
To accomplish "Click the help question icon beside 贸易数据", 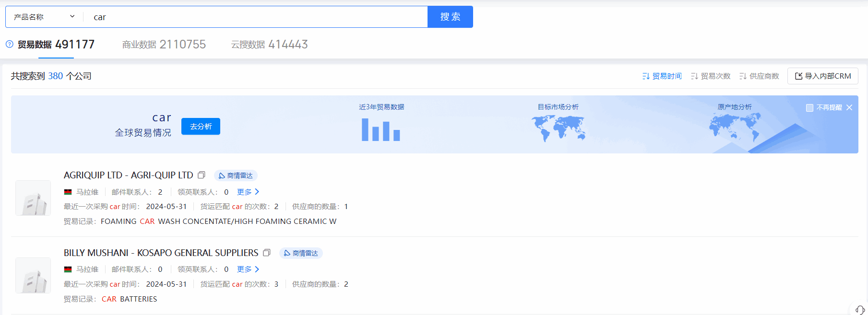I will click(x=10, y=44).
